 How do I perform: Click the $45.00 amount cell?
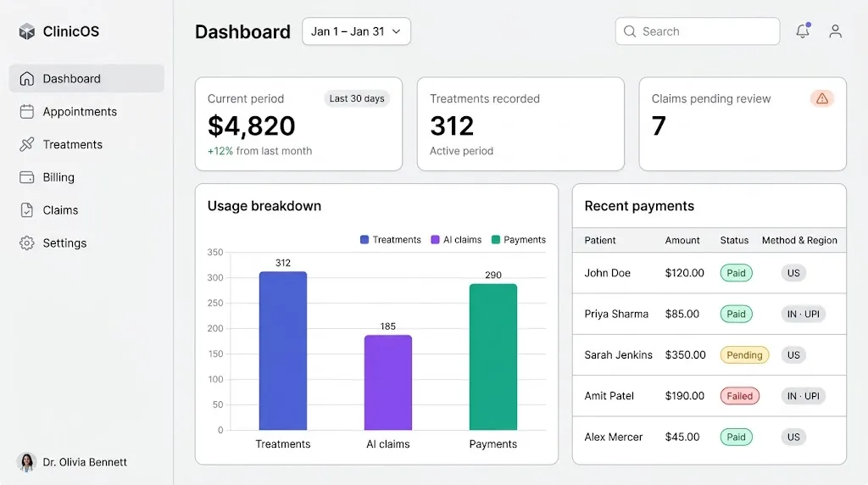pos(682,437)
